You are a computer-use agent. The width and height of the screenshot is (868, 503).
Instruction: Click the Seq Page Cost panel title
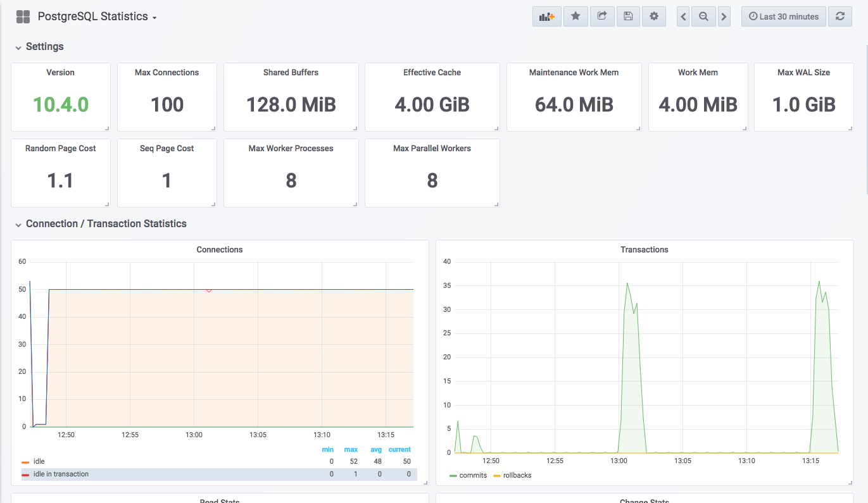tap(167, 149)
